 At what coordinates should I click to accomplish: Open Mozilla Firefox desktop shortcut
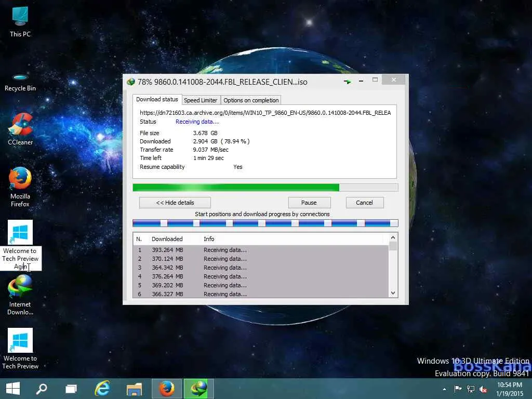point(20,187)
